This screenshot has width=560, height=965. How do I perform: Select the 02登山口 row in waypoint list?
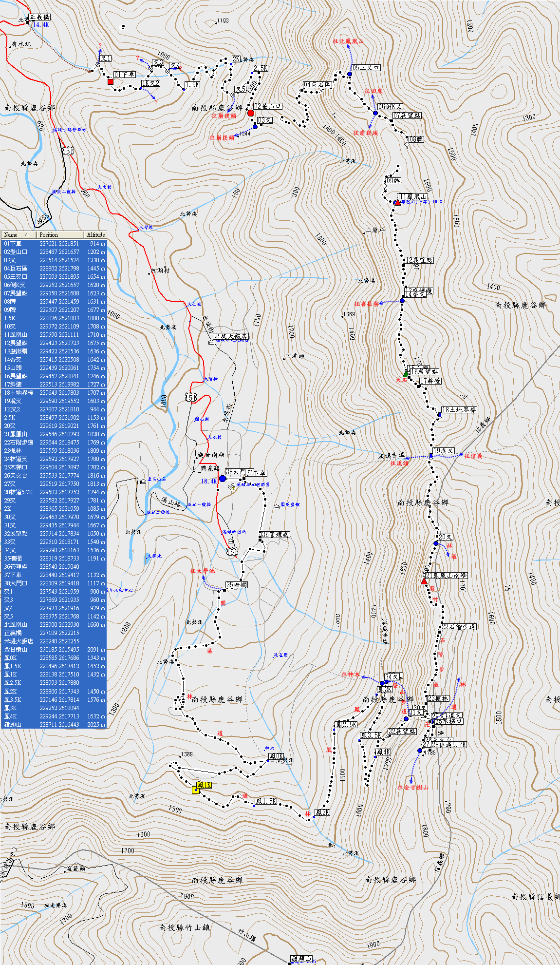click(54, 252)
